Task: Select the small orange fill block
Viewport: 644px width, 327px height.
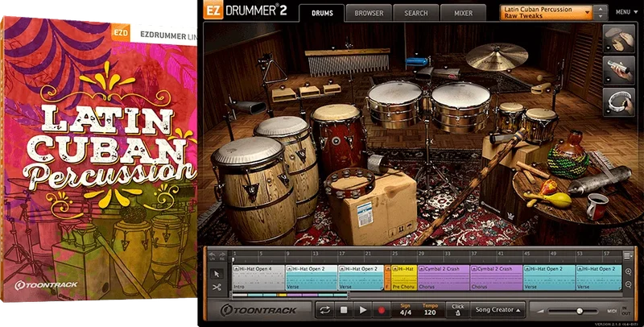Action: pyautogui.click(x=387, y=277)
